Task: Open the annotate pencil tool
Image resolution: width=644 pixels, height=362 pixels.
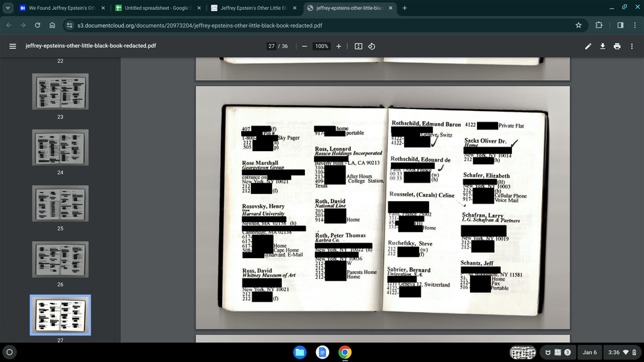Action: pos(588,47)
